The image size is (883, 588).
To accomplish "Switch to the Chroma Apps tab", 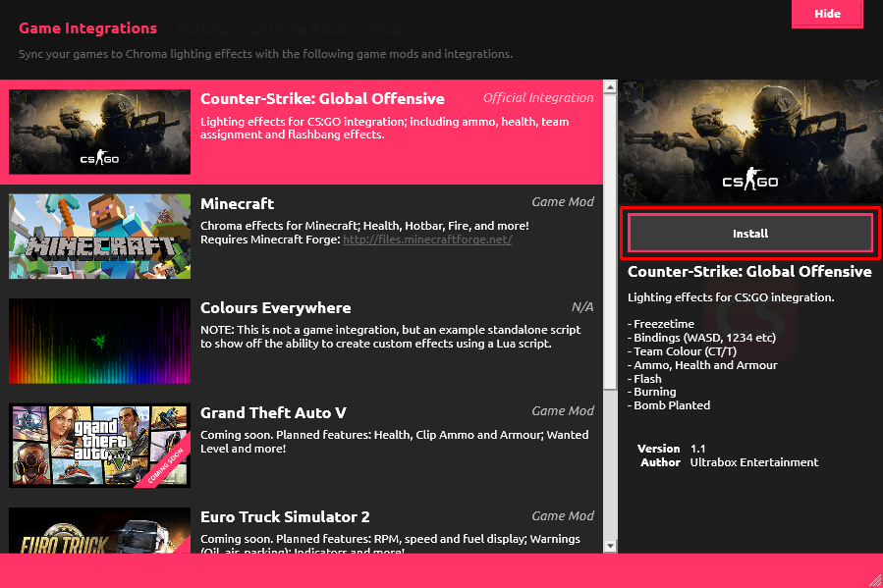I will point(298,28).
